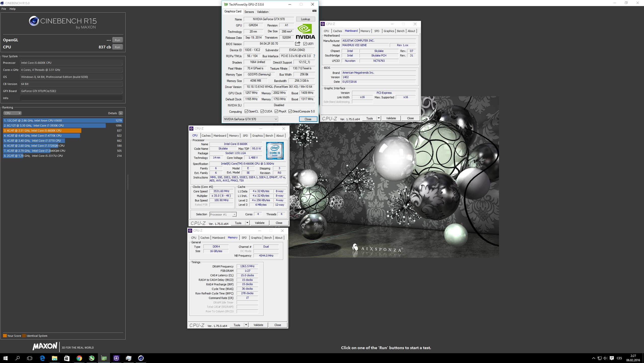This screenshot has height=363, width=644.
Task: Switch to Cinebench taskbar icon
Action: click(141, 358)
